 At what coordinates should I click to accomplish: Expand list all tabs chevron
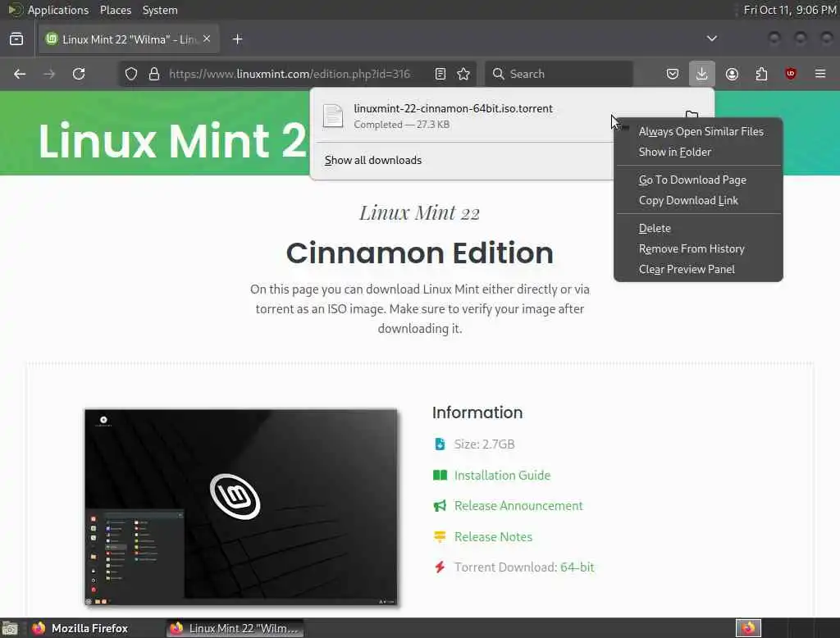(712, 39)
